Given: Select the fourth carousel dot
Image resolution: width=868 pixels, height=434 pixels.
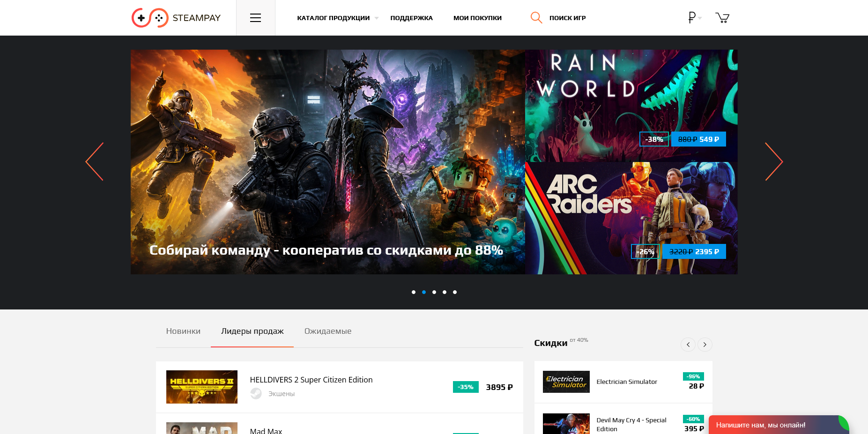Looking at the screenshot, I should [445, 292].
